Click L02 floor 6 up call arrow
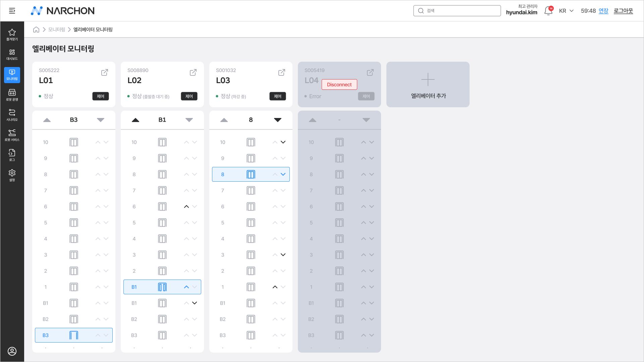644x362 pixels. pos(186,206)
